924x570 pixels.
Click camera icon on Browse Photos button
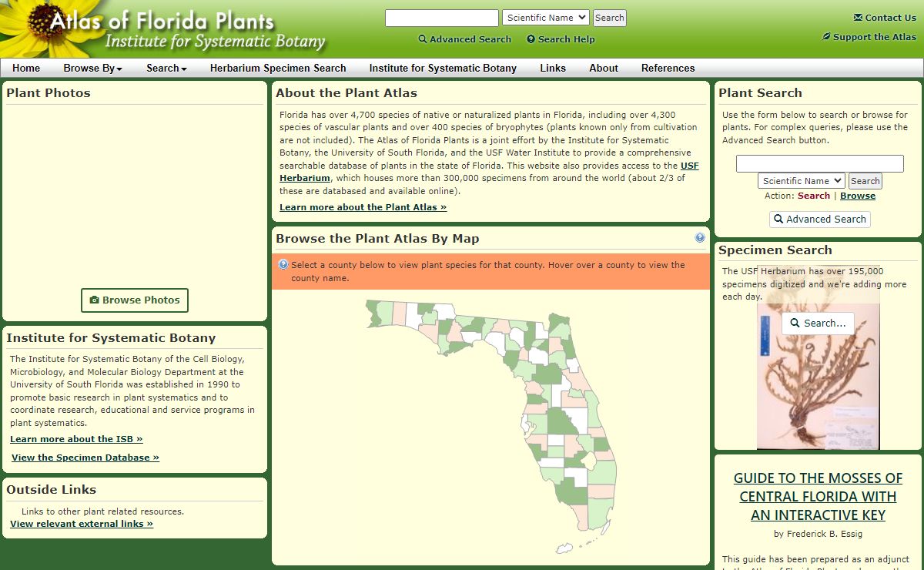click(95, 300)
